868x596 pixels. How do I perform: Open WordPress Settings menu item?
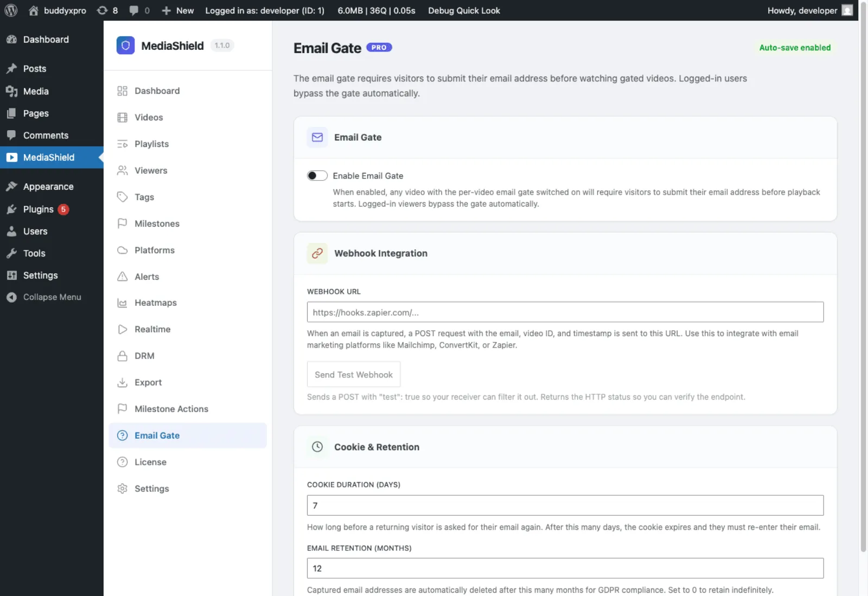coord(52,275)
